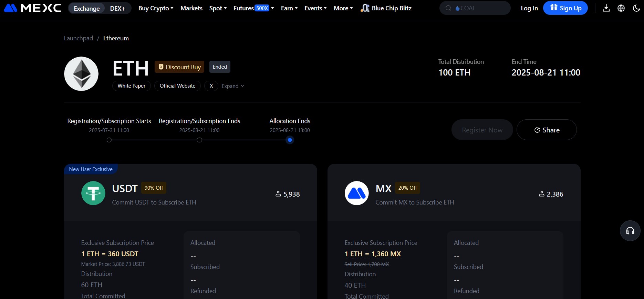The image size is (644, 299).
Task: Click the 100 ETH total distribution value
Action: pos(454,72)
